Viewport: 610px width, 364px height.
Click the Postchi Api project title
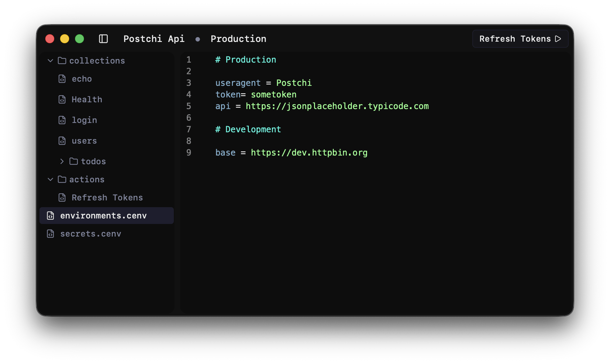pos(154,39)
